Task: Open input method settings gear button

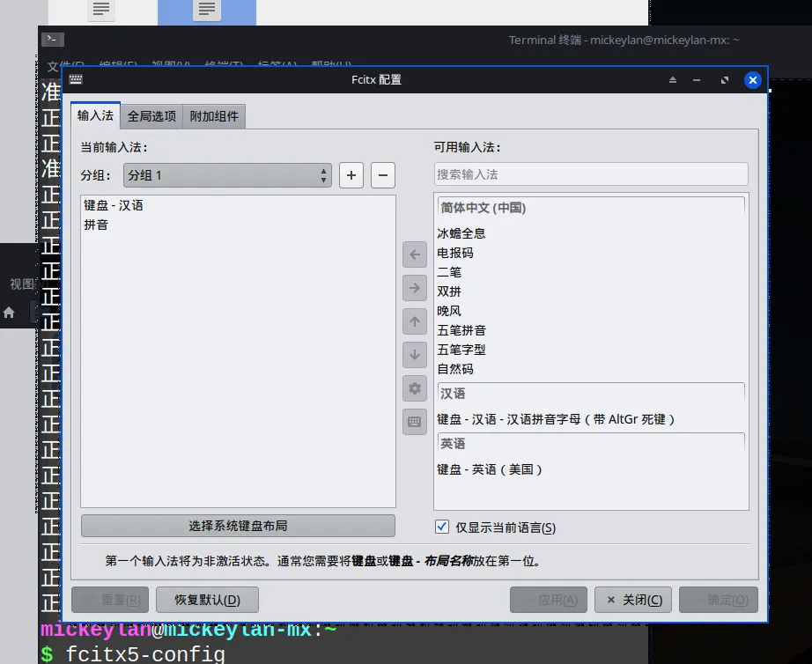Action: 414,388
